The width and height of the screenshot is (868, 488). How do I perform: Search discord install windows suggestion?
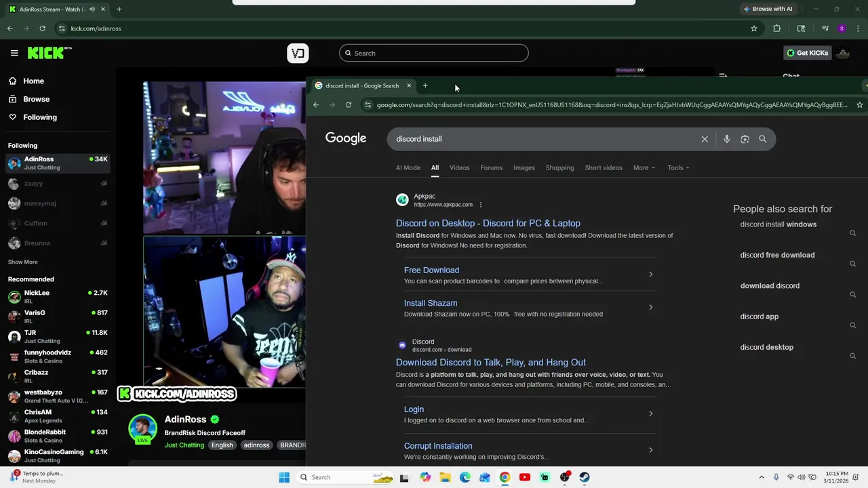coord(778,224)
